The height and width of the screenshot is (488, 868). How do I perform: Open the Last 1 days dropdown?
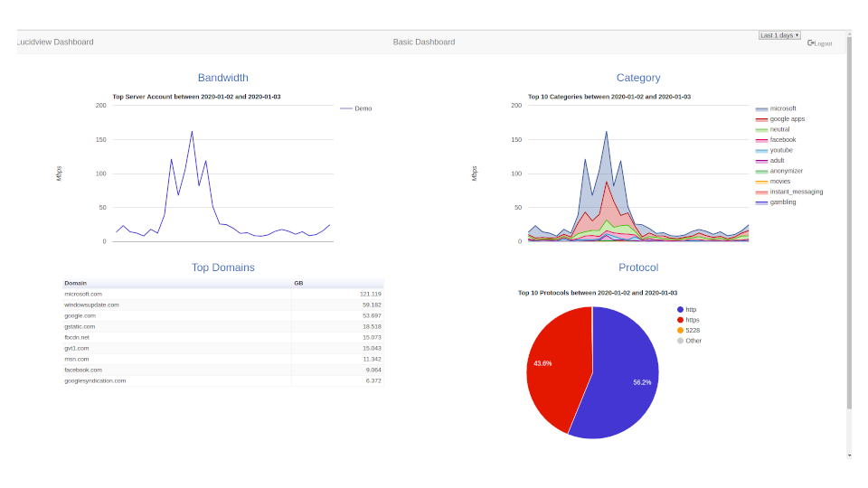pos(779,35)
